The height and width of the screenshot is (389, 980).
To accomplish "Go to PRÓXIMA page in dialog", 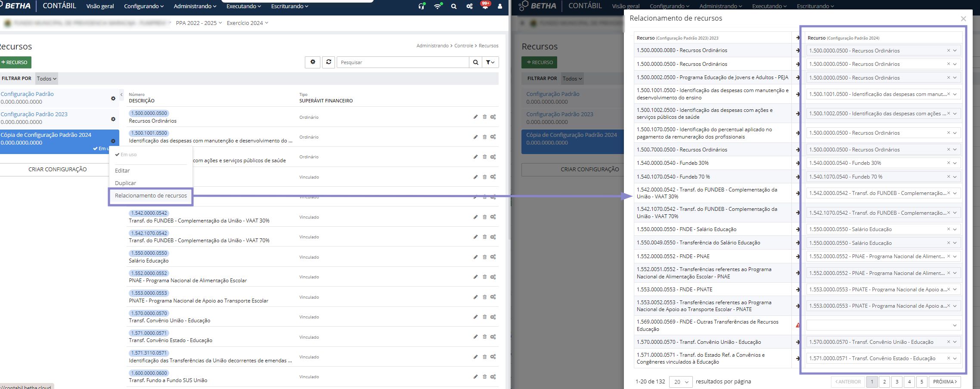I will coord(945,382).
